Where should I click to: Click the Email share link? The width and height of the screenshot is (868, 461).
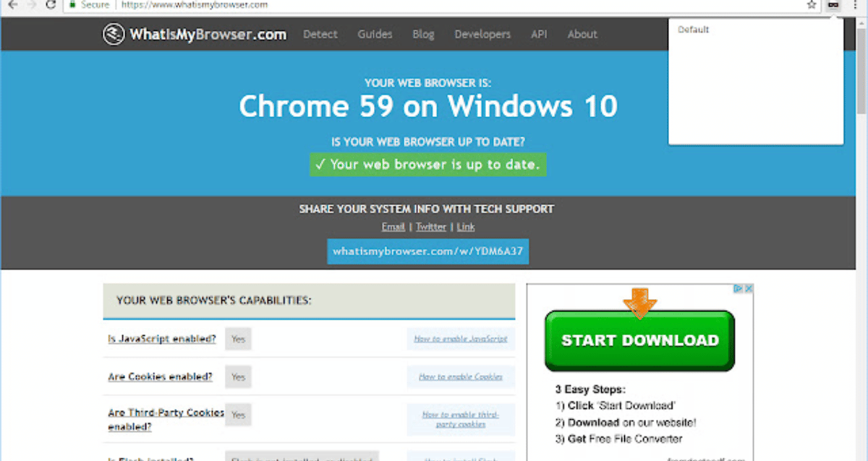tap(393, 227)
